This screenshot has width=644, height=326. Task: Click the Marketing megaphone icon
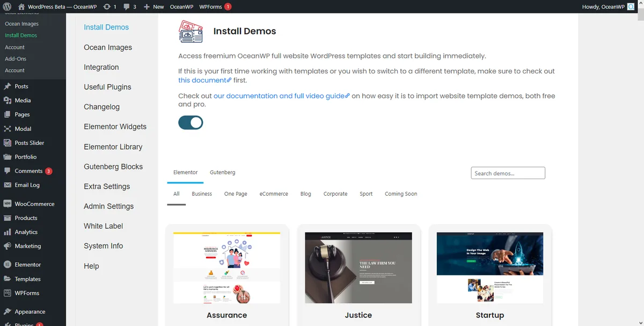(x=8, y=246)
